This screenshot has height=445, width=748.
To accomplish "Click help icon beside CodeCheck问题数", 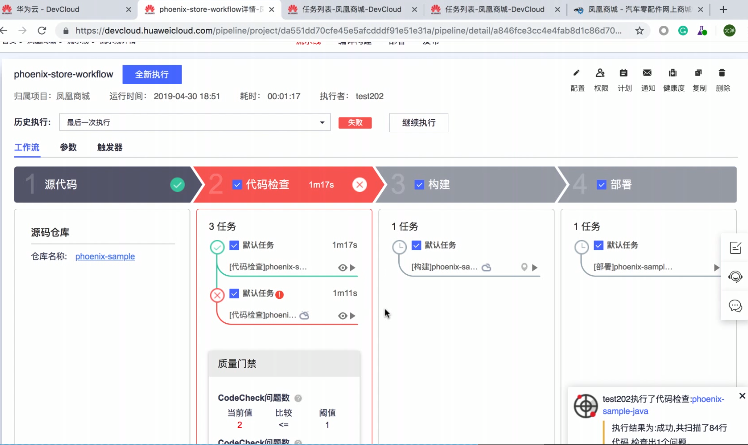I will click(x=298, y=398).
